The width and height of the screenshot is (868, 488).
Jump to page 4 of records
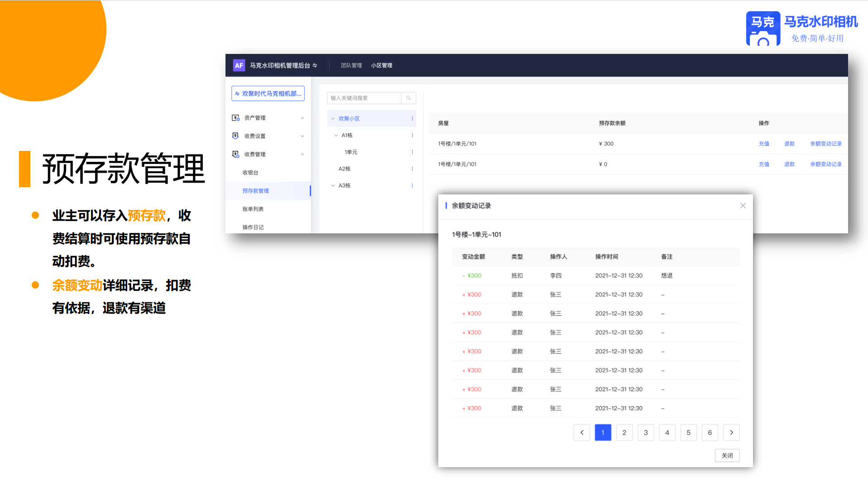(x=667, y=433)
